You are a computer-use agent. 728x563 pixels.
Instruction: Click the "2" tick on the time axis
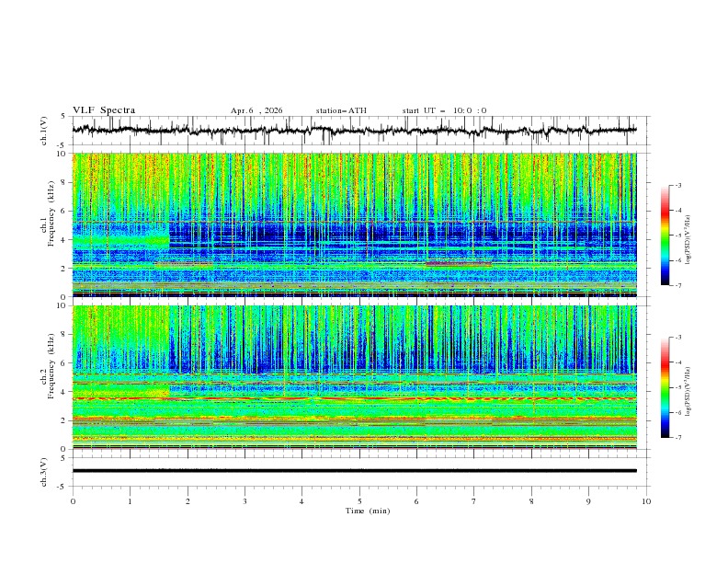pos(188,501)
